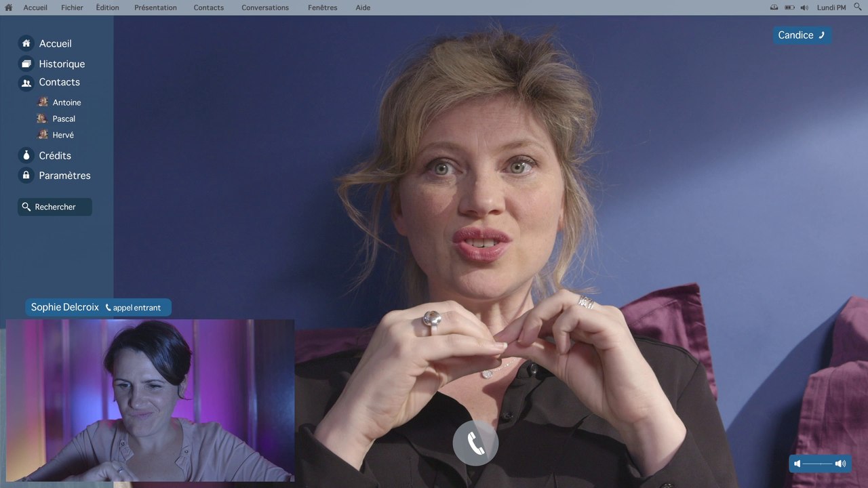Image resolution: width=868 pixels, height=488 pixels.
Task: Click the high-volume speaker icon beside the slider
Action: tap(841, 464)
